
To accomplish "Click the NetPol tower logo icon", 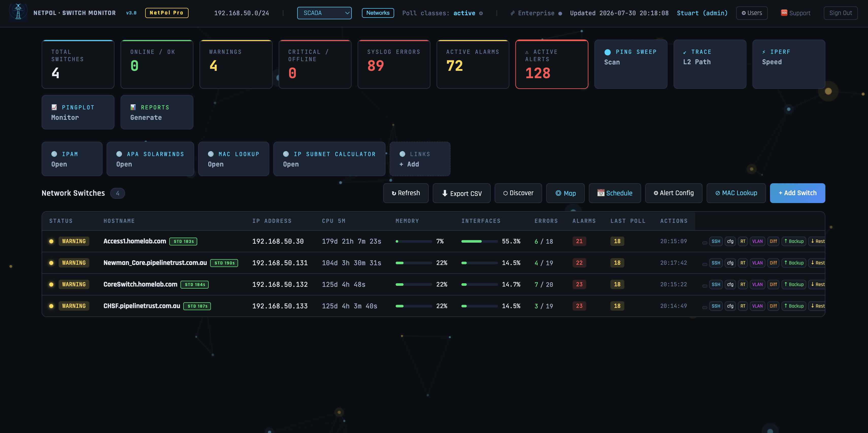I will click(x=18, y=12).
